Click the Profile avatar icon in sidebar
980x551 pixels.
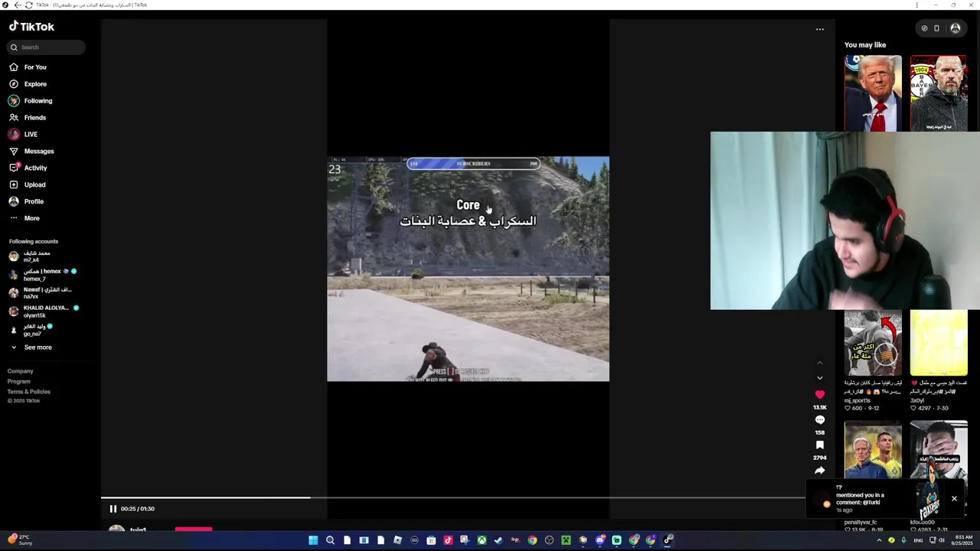(x=14, y=201)
